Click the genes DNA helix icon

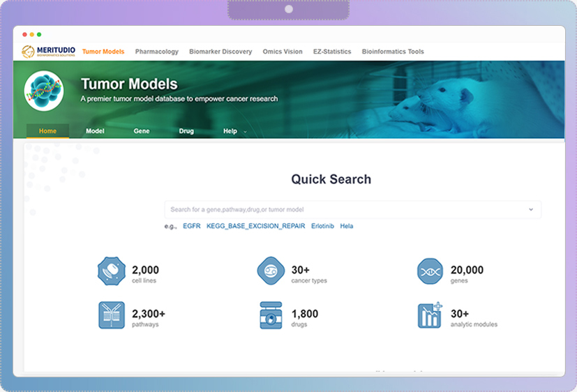click(x=430, y=271)
